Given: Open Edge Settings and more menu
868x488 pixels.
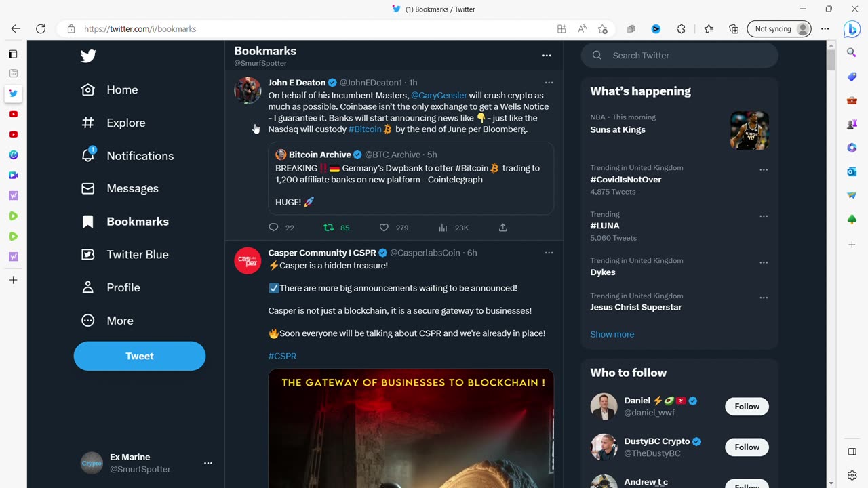Looking at the screenshot, I should pos(825,29).
